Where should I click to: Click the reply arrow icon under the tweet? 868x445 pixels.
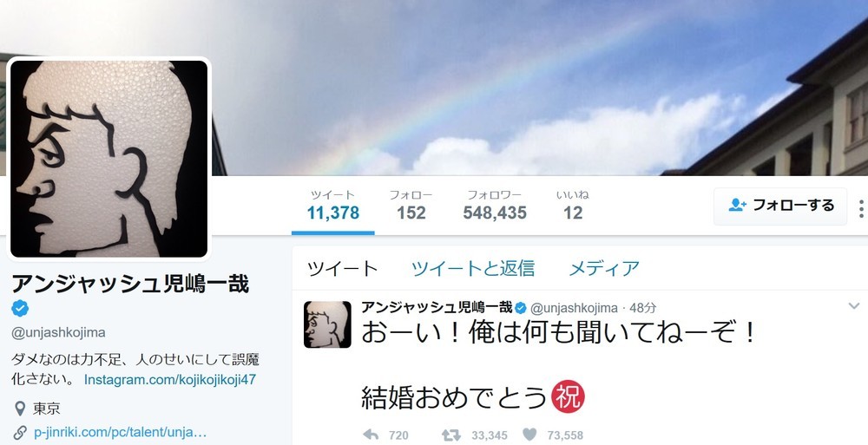(x=371, y=435)
